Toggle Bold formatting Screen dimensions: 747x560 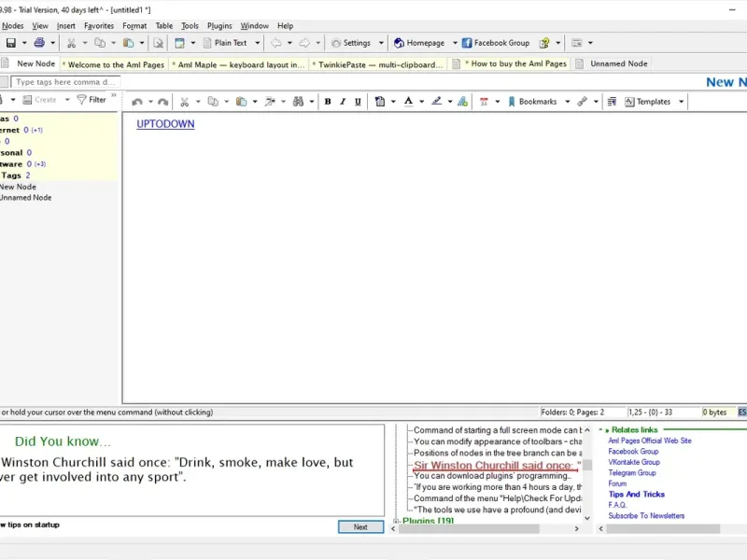click(x=328, y=102)
